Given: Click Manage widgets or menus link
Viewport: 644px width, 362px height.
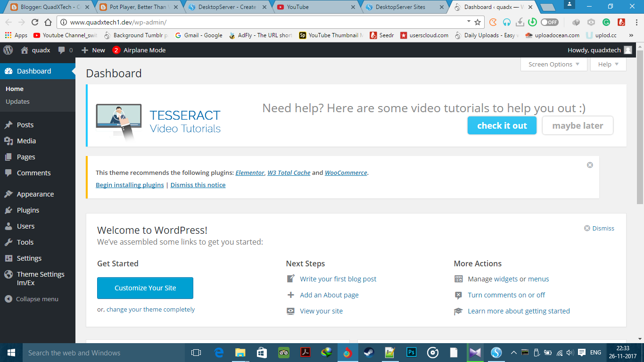Looking at the screenshot, I should (x=508, y=279).
